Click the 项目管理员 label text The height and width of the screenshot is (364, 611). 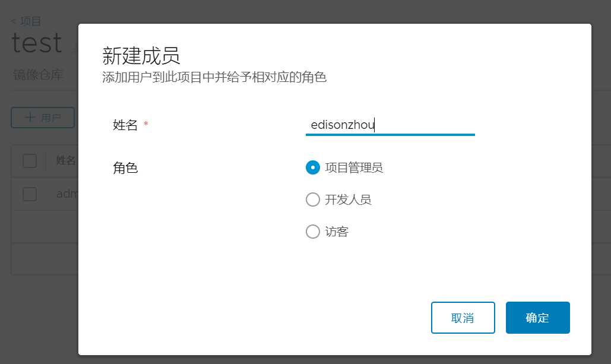354,168
